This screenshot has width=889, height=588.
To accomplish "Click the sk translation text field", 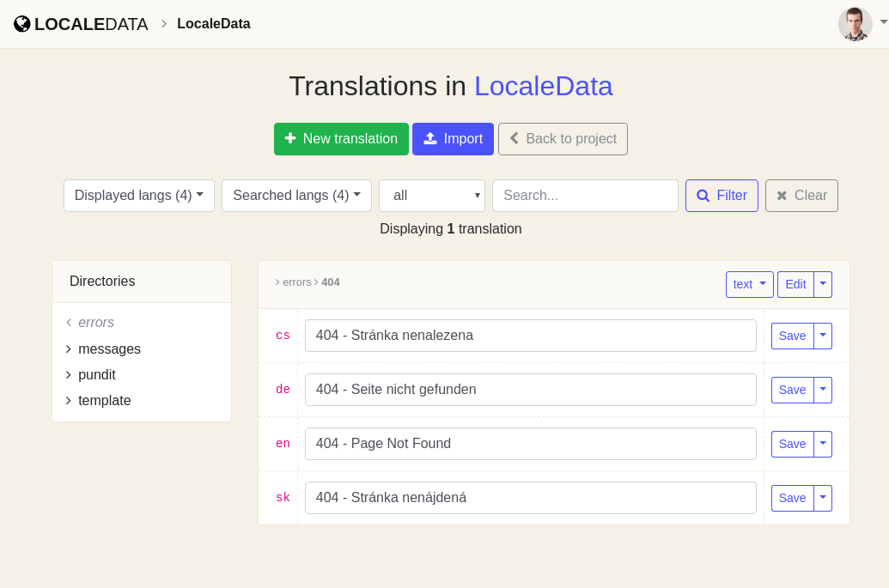I will [531, 498].
